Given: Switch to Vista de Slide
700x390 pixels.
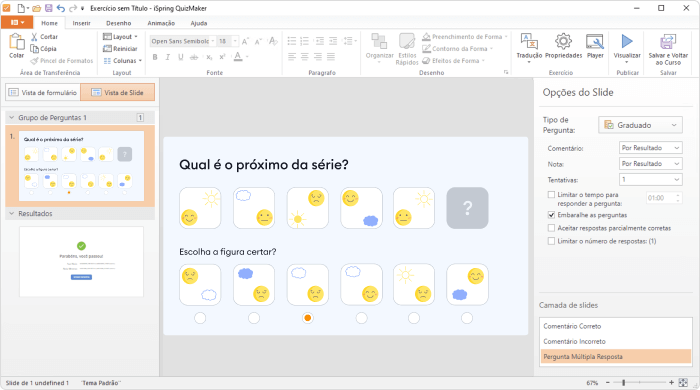Looking at the screenshot, I should pyautogui.click(x=117, y=92).
